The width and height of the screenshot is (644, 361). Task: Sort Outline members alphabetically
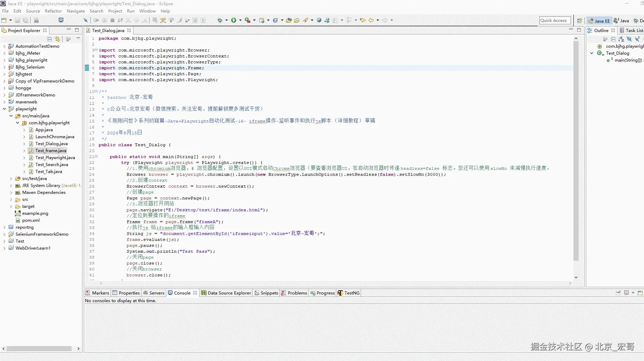[621, 39]
